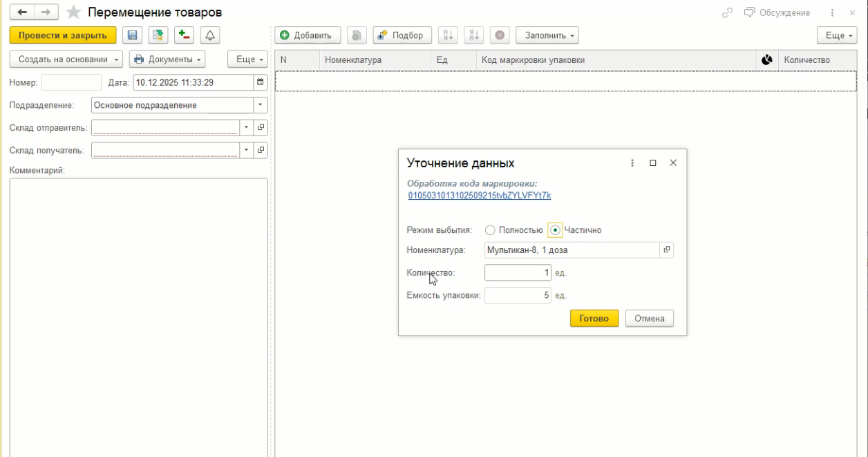Screen dimensions: 868x457
Task: Click the copy link icon
Action: click(x=726, y=13)
